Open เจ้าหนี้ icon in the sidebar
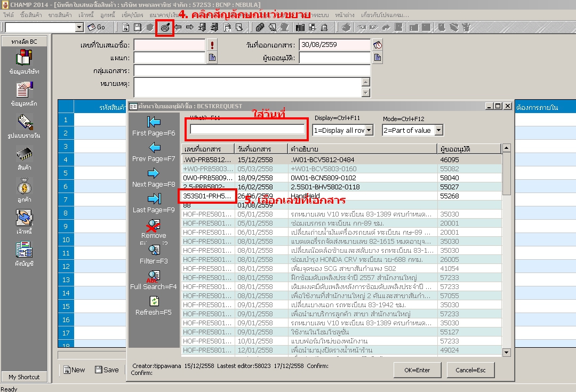The width and height of the screenshot is (576, 392). [24, 222]
